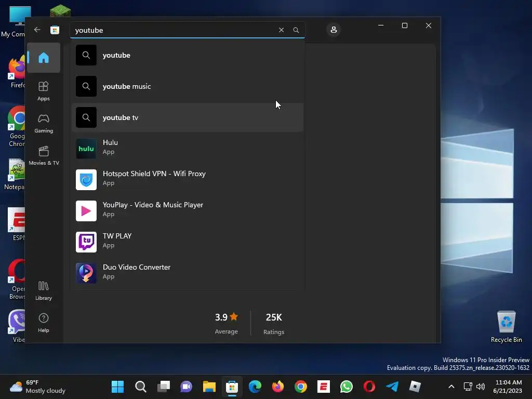Click the Microsoft Store logo icon
This screenshot has width=532, height=399.
pos(55,30)
